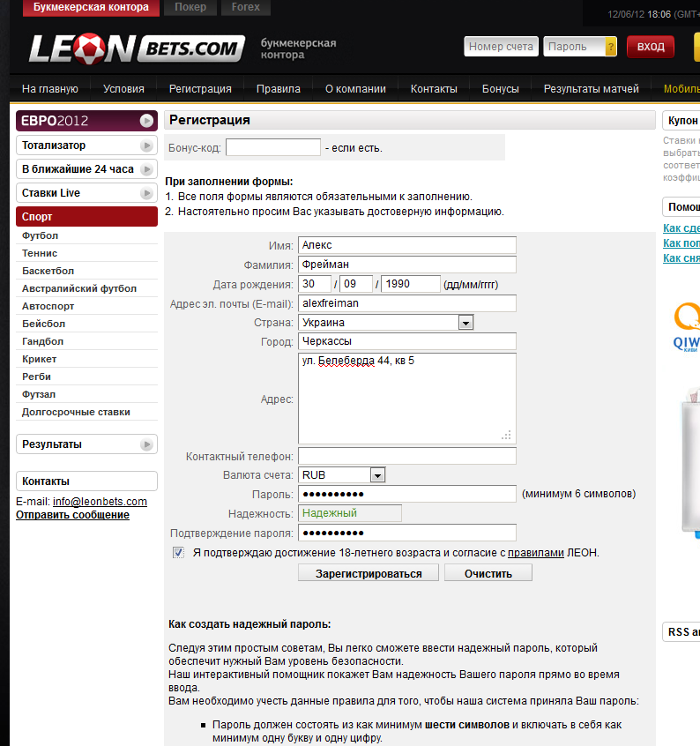
Task: Open the Контакты top menu item
Action: [x=434, y=89]
